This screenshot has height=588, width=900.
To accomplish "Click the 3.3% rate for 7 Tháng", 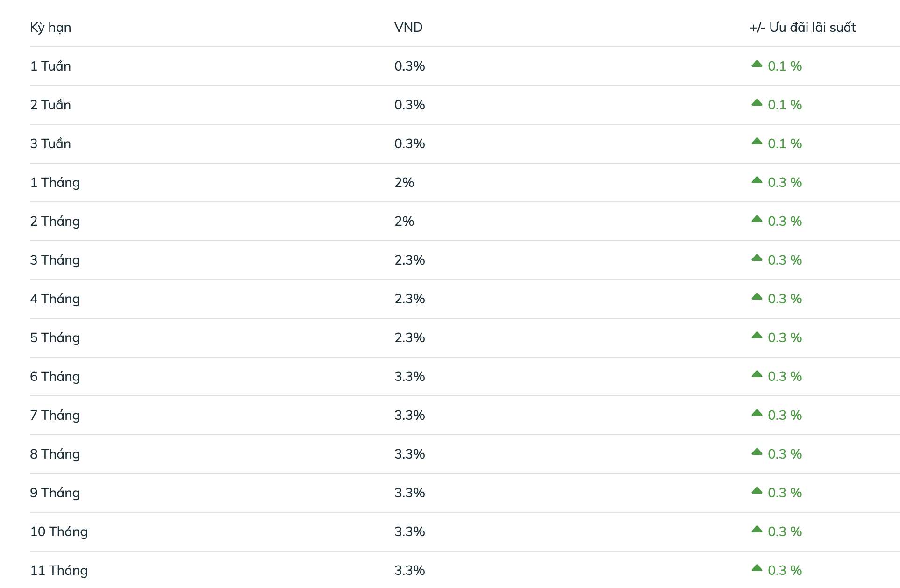I will click(409, 416).
